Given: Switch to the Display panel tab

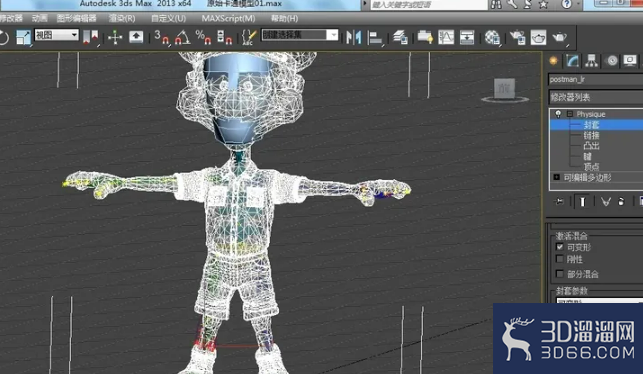Looking at the screenshot, I should click(x=630, y=61).
